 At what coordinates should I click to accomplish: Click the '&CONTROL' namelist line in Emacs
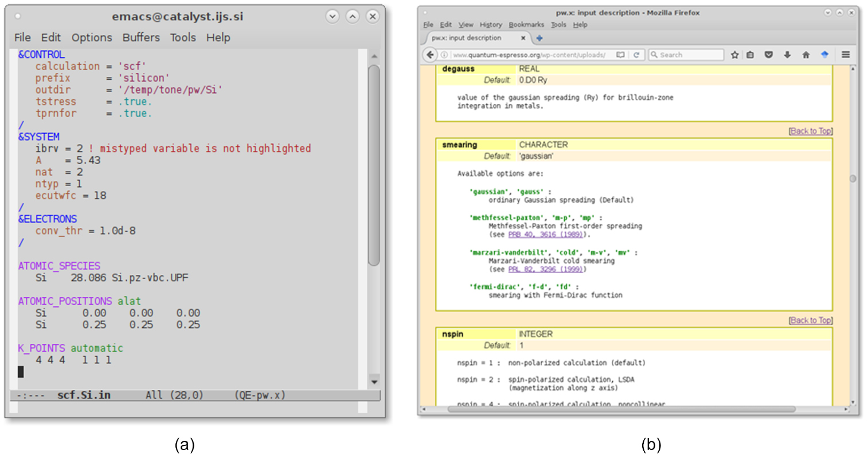pos(42,55)
